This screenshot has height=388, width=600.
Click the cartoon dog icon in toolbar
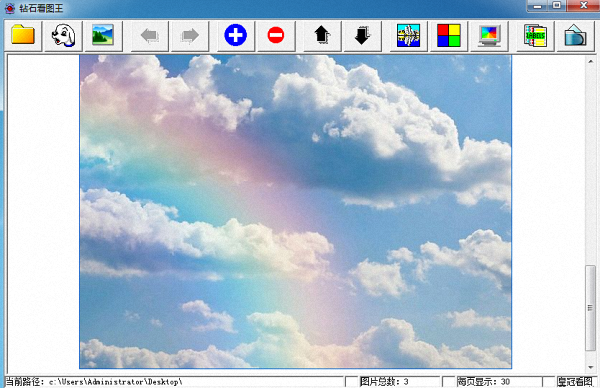pyautogui.click(x=63, y=36)
